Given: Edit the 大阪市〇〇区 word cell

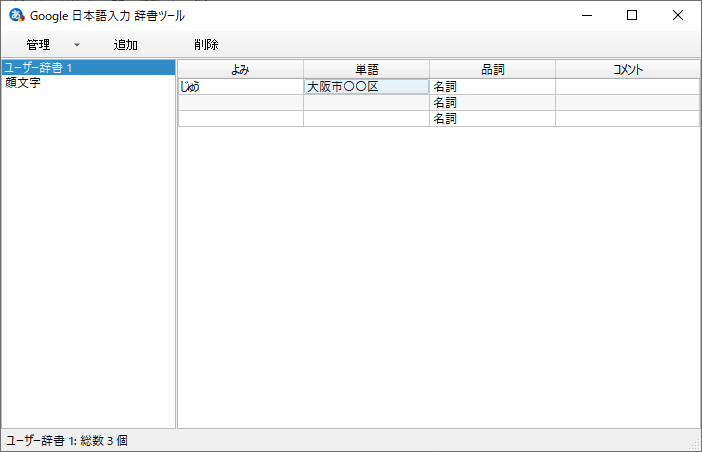Looking at the screenshot, I should (366, 86).
